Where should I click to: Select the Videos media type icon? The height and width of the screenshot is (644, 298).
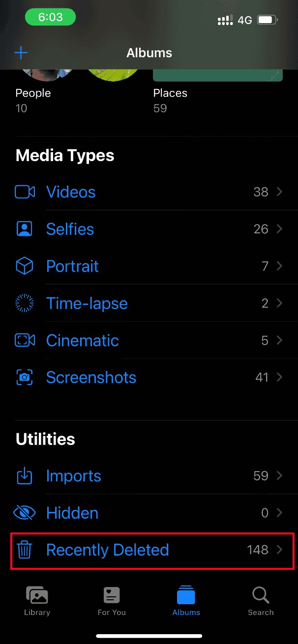click(x=25, y=192)
